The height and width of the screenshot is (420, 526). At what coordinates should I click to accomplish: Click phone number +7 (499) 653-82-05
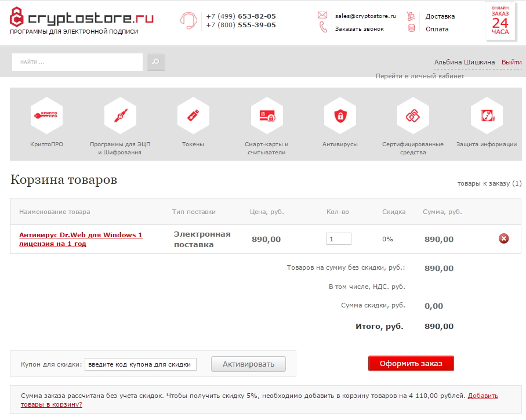tap(241, 16)
